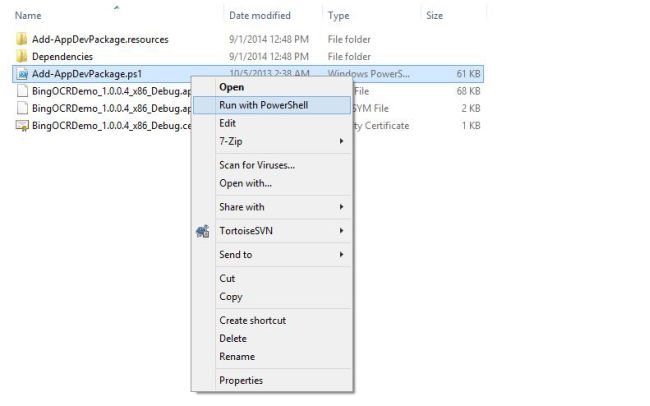Sort by the Name column header
This screenshot has height=406, width=650.
tap(28, 15)
